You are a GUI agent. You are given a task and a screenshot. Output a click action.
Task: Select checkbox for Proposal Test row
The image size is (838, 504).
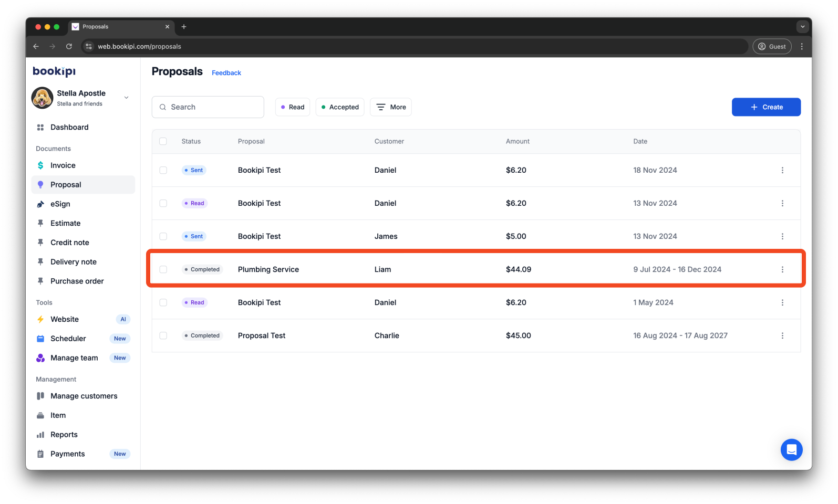[x=163, y=335]
